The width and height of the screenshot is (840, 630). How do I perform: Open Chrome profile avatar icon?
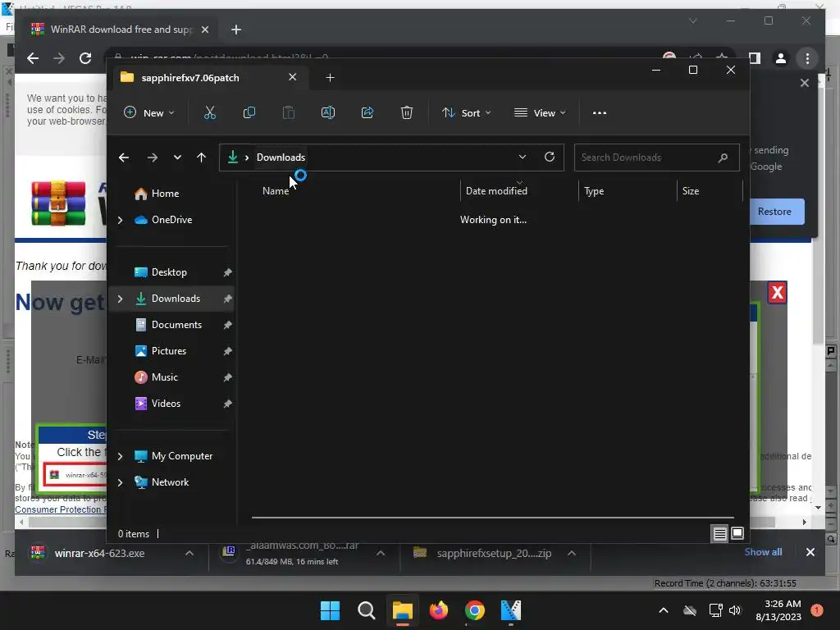[781, 58]
